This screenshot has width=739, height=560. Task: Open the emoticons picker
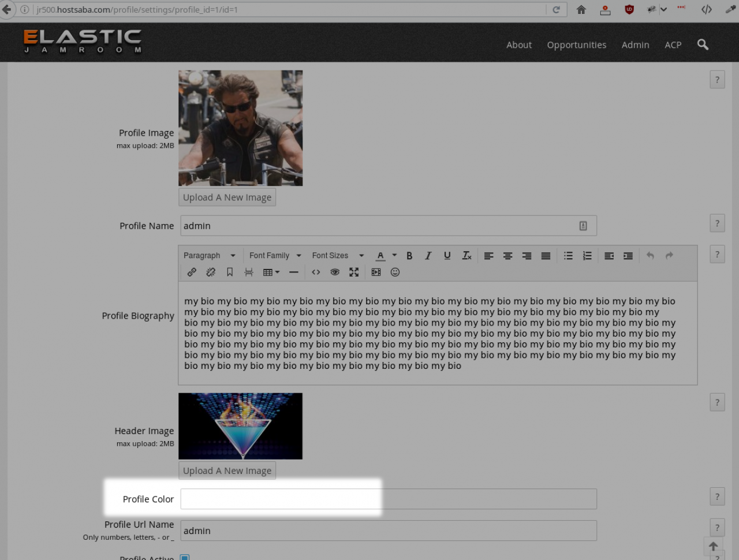coord(395,272)
